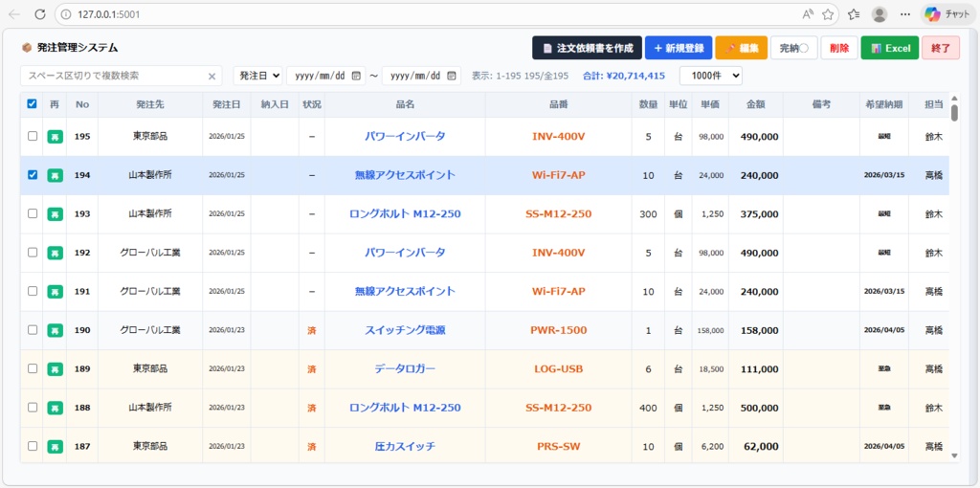The image size is (980, 488).
Task: Click reorder badge for row 190
Action: coord(55,330)
